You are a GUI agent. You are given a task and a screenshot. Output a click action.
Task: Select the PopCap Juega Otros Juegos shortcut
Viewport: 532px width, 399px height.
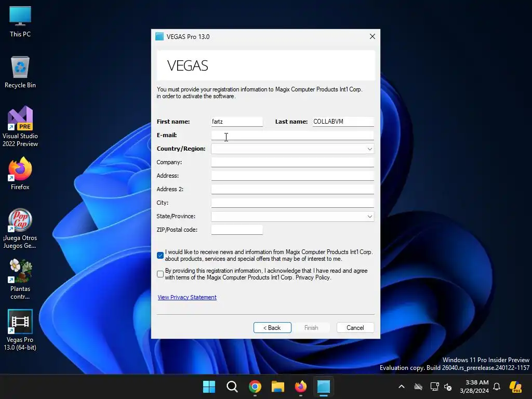(20, 229)
